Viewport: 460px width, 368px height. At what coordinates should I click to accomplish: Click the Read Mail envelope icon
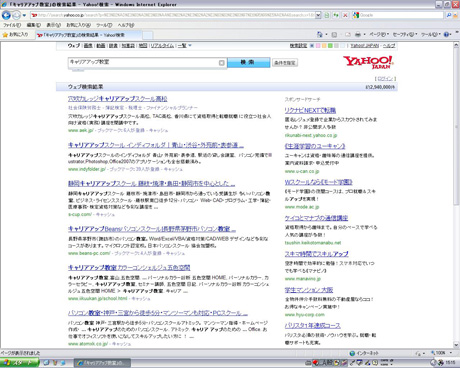pos(348,34)
